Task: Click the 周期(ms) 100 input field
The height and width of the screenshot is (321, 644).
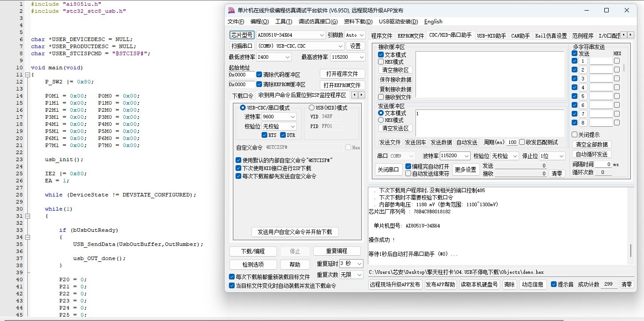Action: point(512,142)
